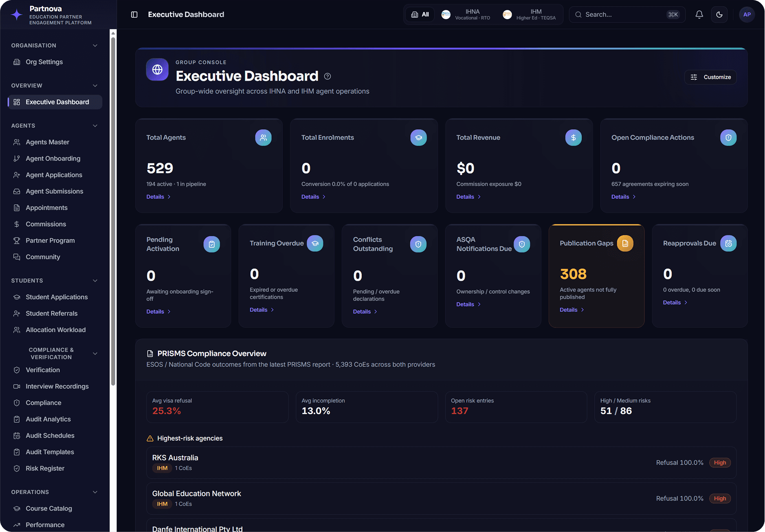This screenshot has width=765, height=532.
Task: Open the AP user avatar menu
Action: 747,15
